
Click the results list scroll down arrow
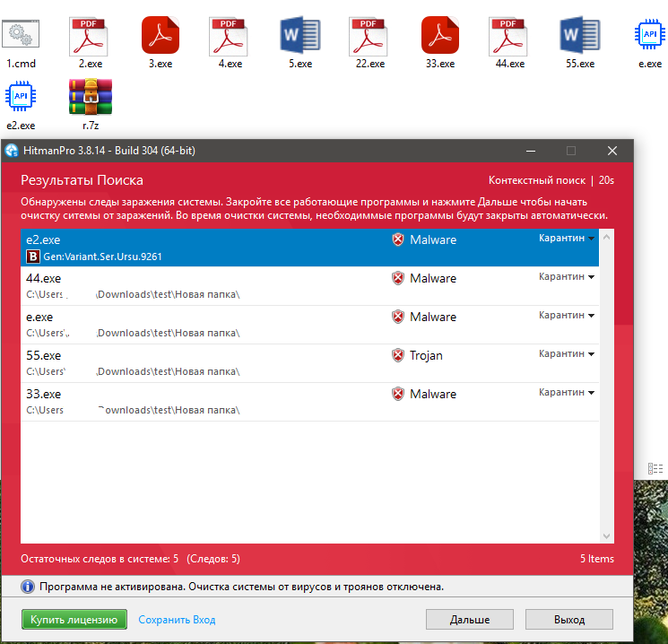607,536
